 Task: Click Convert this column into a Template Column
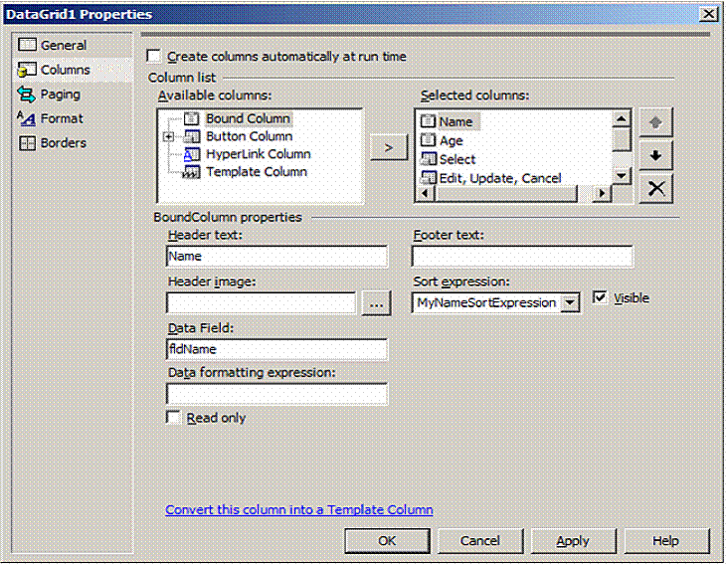tap(299, 509)
